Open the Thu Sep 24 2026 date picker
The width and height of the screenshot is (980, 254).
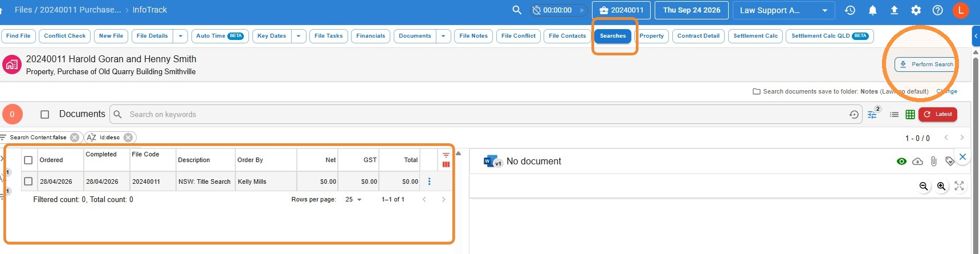point(691,10)
